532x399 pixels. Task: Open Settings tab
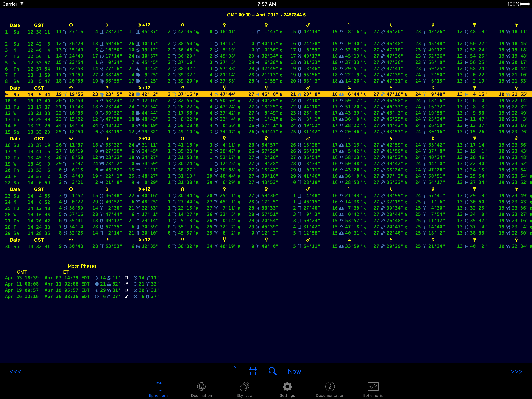click(287, 390)
